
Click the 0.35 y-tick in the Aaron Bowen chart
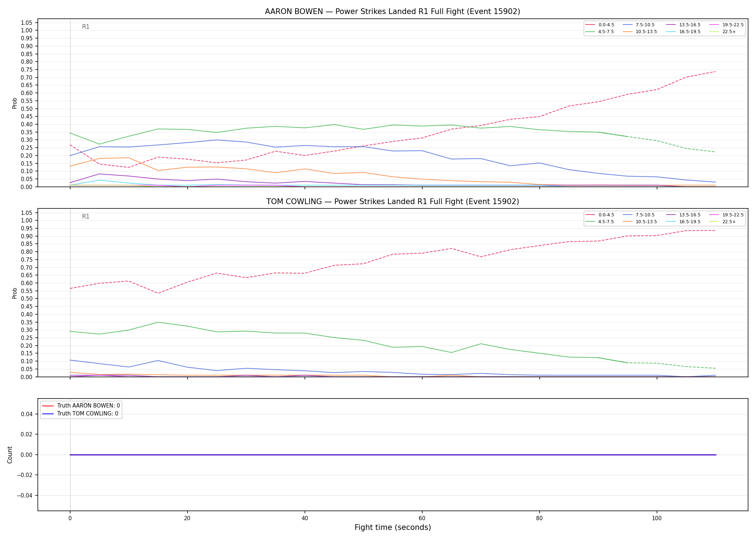pos(27,132)
